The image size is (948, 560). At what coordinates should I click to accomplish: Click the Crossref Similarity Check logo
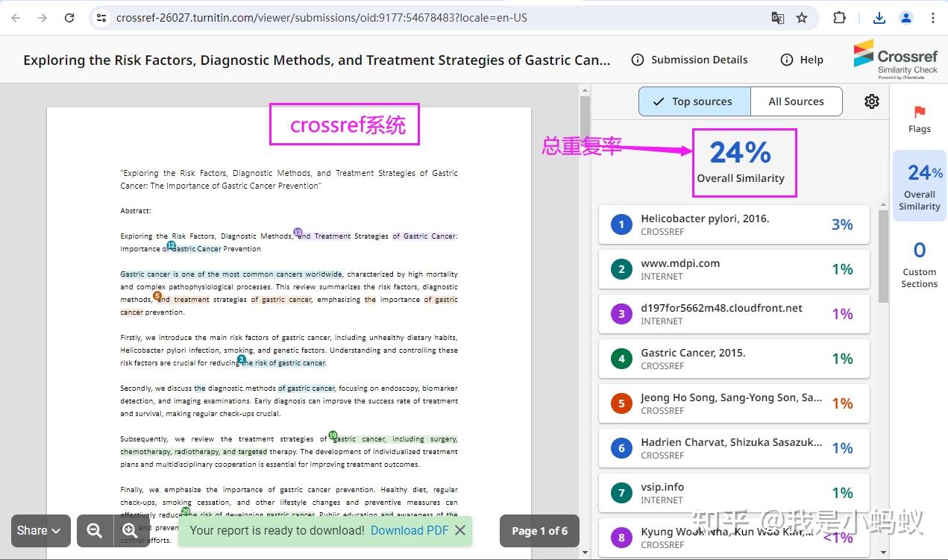[896, 60]
